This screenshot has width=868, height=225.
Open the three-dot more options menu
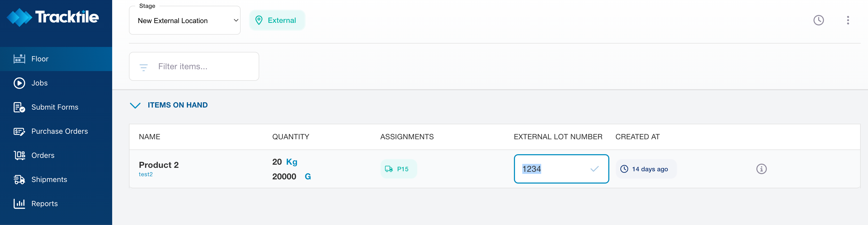848,20
